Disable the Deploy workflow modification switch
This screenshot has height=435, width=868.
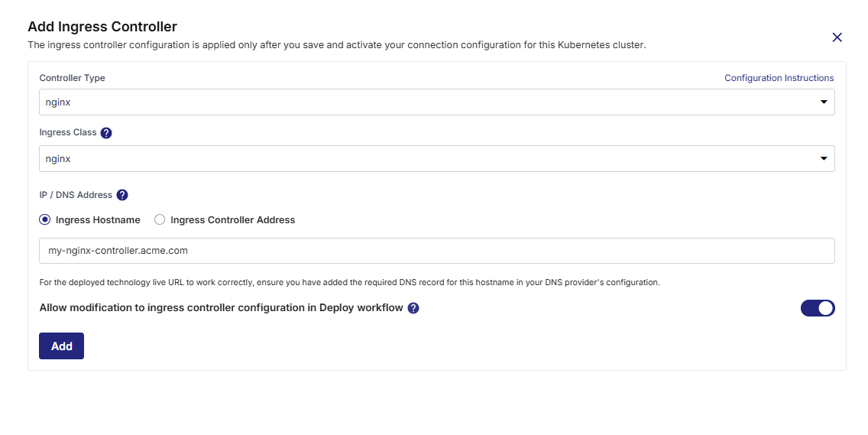[x=818, y=308]
